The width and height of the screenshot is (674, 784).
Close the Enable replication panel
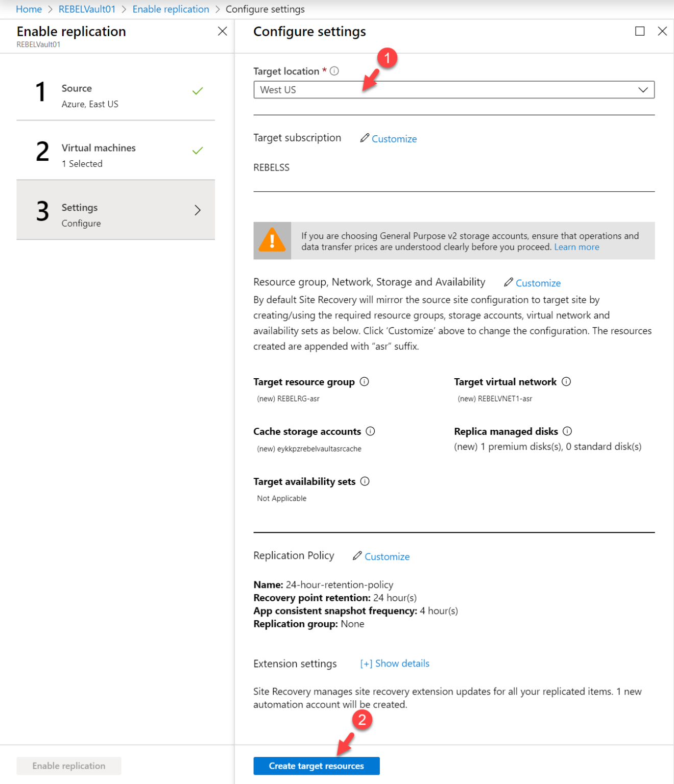coord(222,31)
